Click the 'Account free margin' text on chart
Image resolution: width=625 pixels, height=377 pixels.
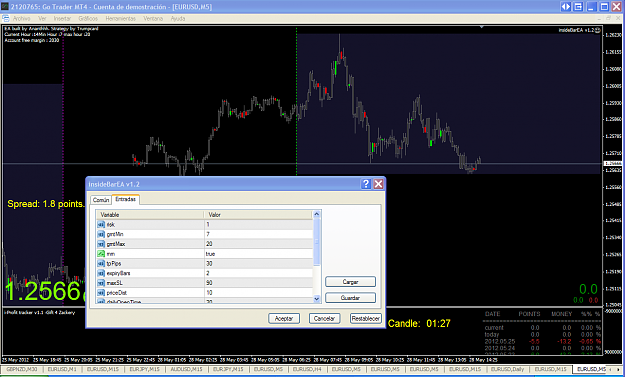pos(32,40)
